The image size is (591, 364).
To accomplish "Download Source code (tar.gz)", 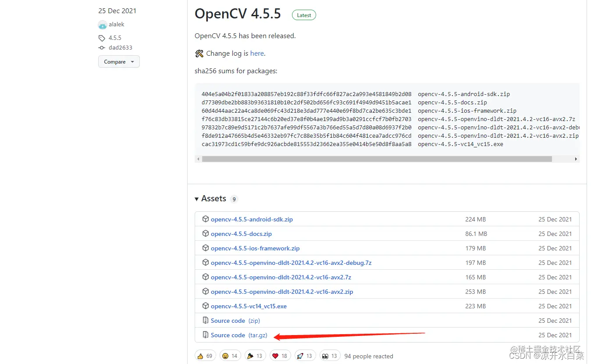I will (x=239, y=335).
